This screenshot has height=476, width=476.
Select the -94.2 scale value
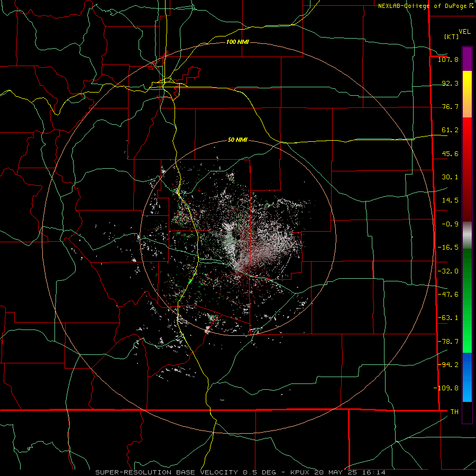[448, 364]
